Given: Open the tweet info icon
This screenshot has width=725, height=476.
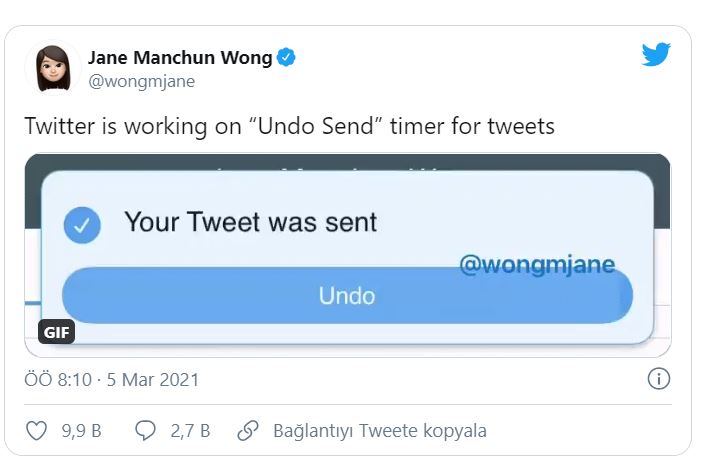Looking at the screenshot, I should point(658,379).
